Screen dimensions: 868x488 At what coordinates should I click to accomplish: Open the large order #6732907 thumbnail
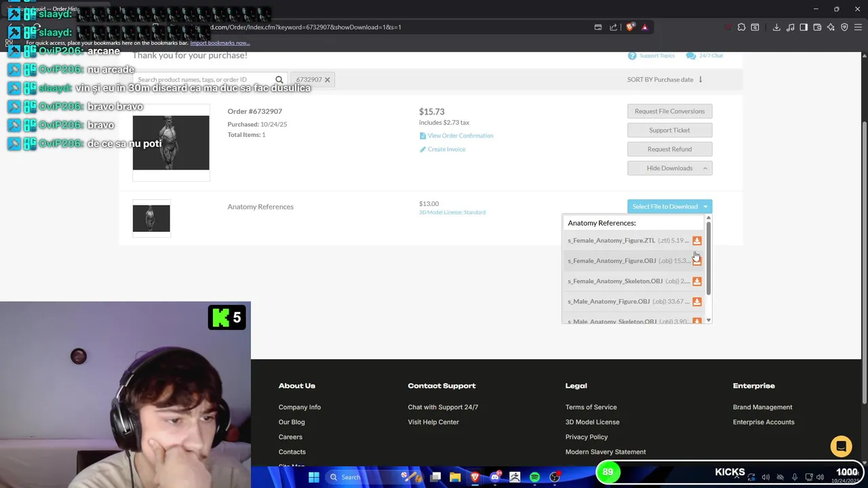[171, 142]
